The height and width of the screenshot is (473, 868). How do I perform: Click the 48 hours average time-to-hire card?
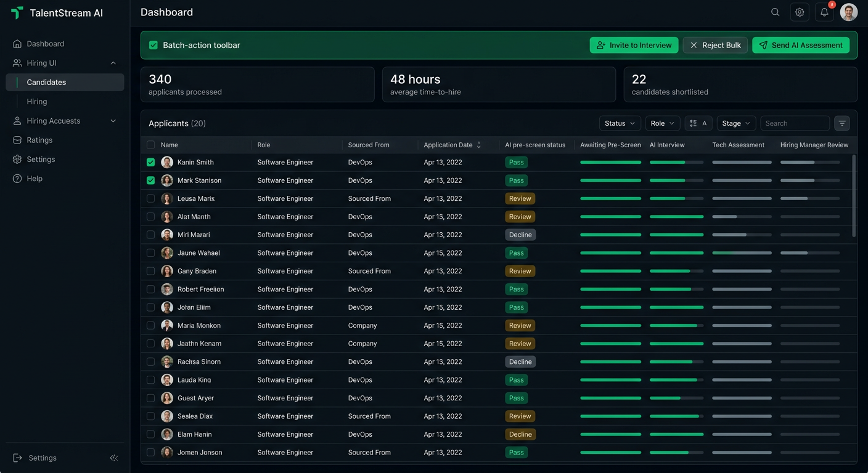(499, 84)
